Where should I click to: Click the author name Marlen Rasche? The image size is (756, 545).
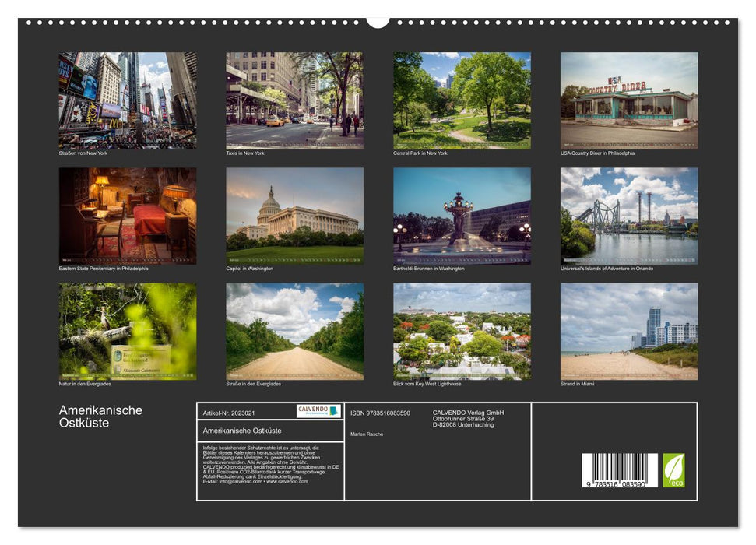367,434
